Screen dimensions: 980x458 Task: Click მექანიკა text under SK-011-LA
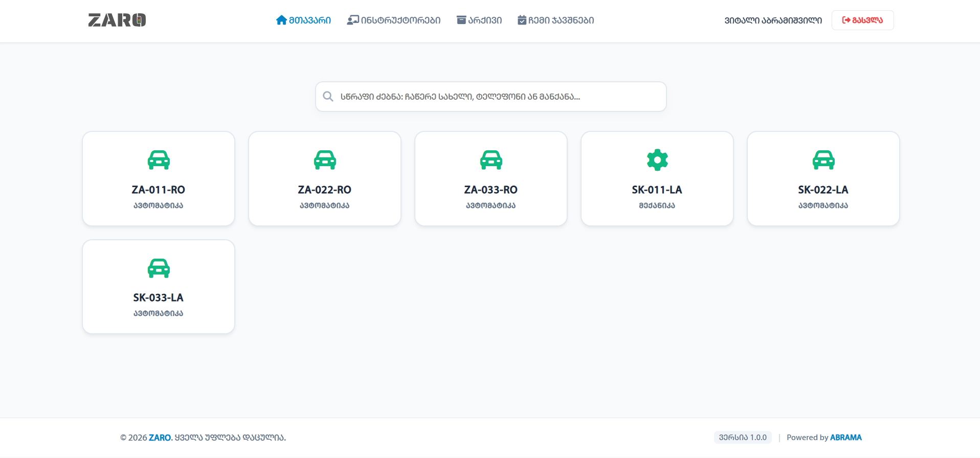(657, 205)
